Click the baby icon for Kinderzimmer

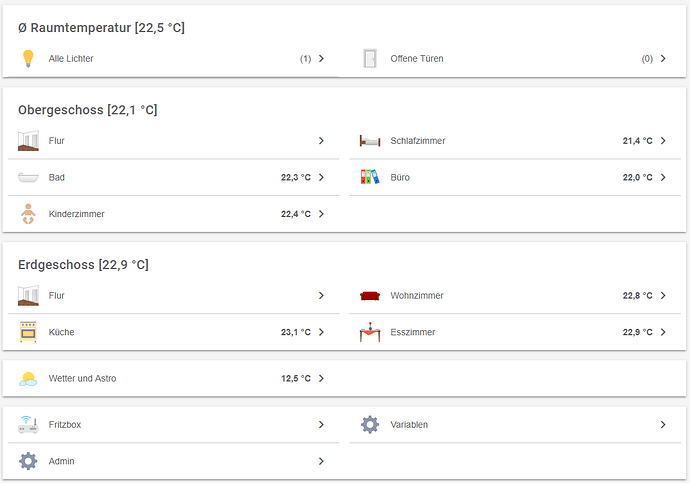point(28,214)
